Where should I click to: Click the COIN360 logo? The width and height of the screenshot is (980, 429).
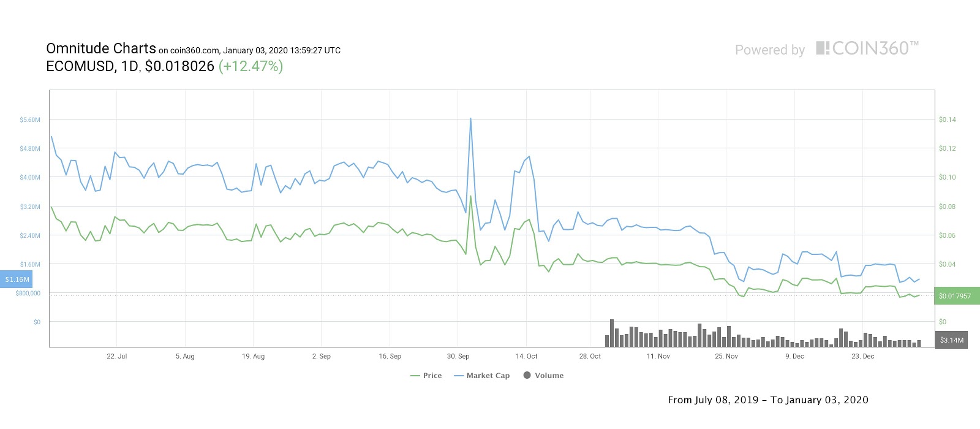pyautogui.click(x=867, y=48)
